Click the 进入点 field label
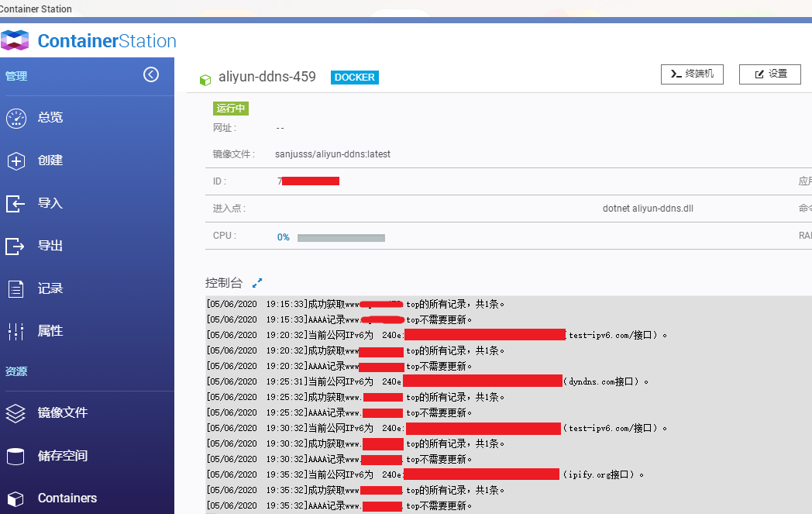 [x=229, y=209]
